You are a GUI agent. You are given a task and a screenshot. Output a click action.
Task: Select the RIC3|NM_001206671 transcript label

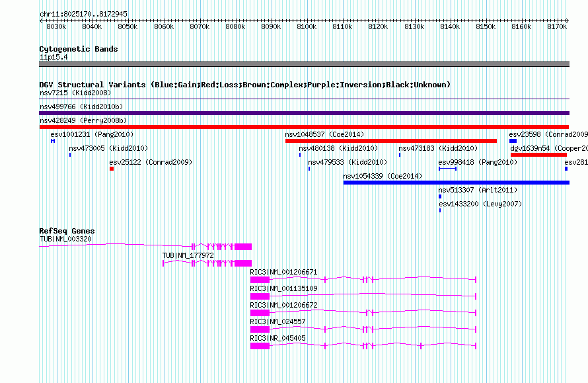(x=283, y=272)
